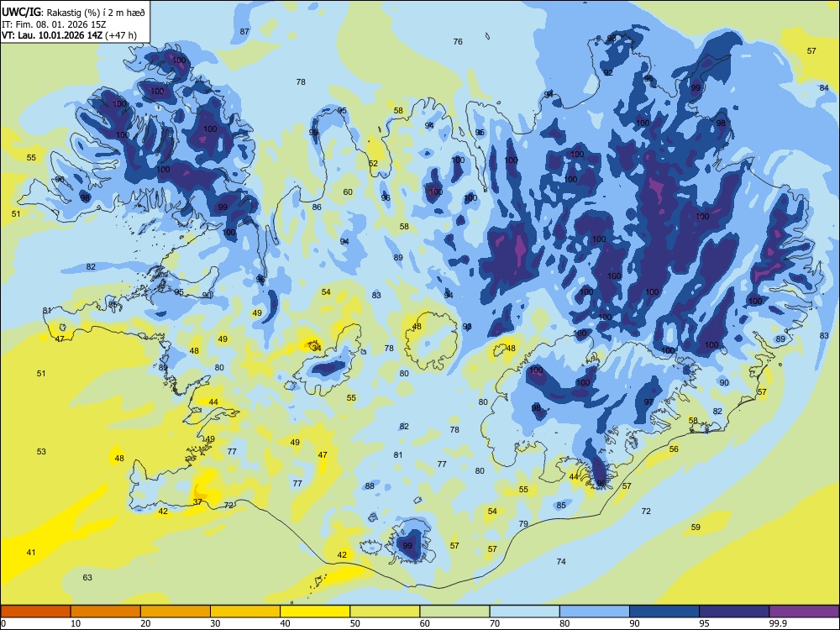840x630 pixels.
Task: Click the value '88' in the southern lowlands
Action: (370, 486)
